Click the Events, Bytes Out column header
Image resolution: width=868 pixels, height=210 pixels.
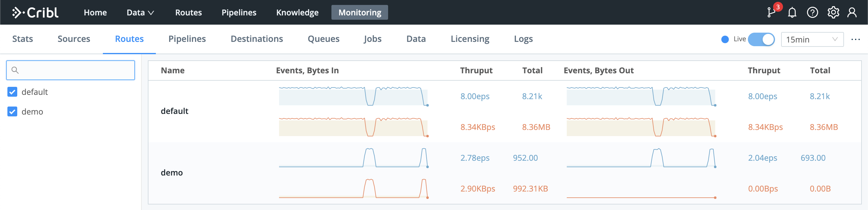(x=598, y=71)
